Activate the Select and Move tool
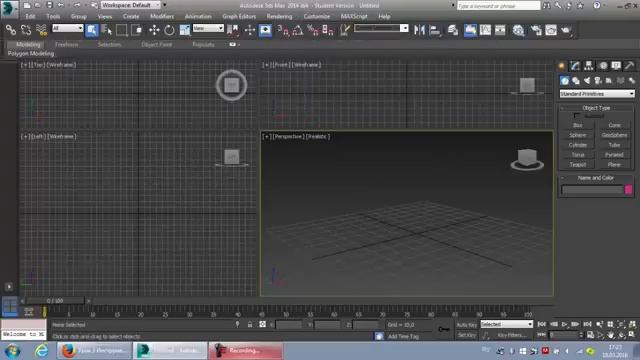 point(154,30)
